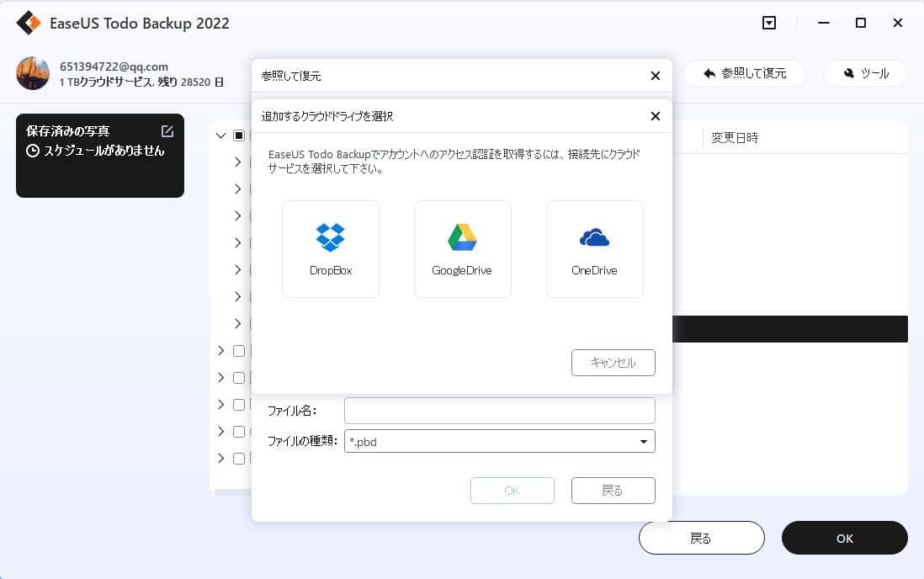This screenshot has height=579, width=924.
Task: Click the 参照して復元 button at top right
Action: [x=744, y=73]
